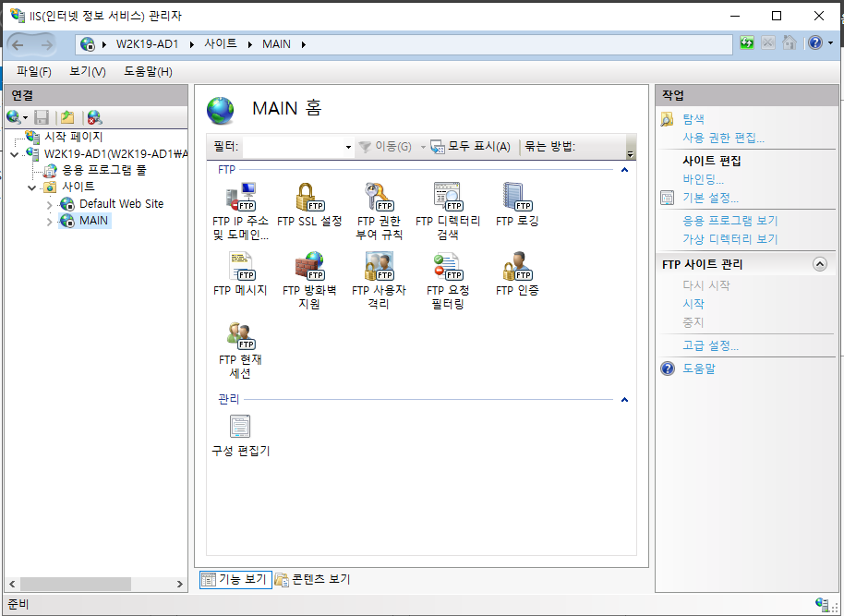Open the help icon dropdown arrow

click(x=830, y=43)
